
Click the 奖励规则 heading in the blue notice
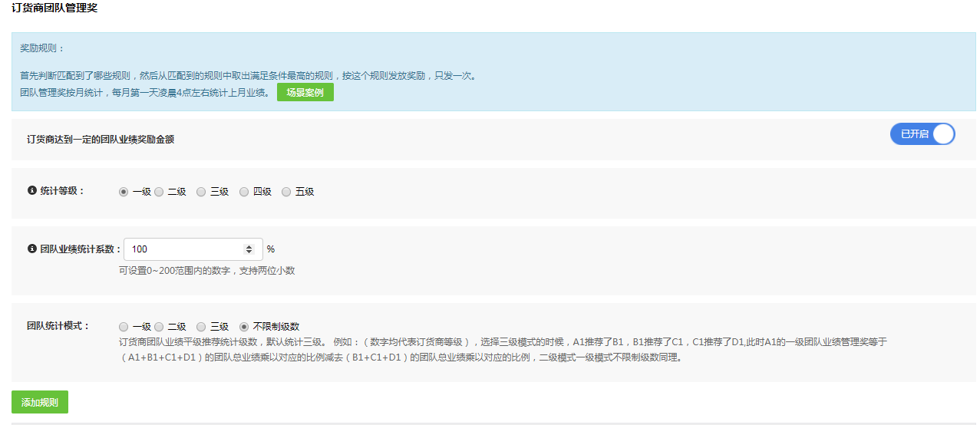point(42,48)
